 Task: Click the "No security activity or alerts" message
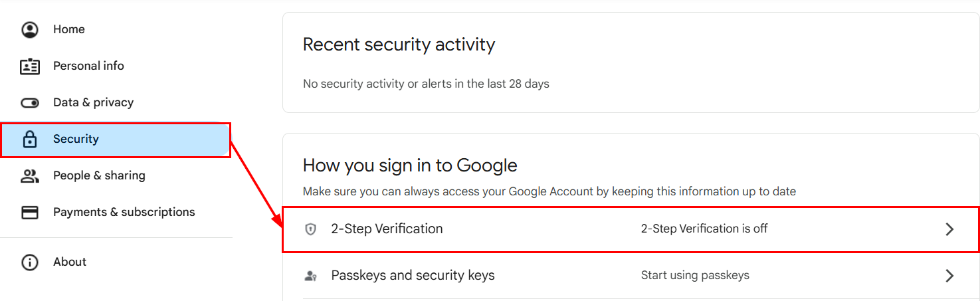(426, 84)
